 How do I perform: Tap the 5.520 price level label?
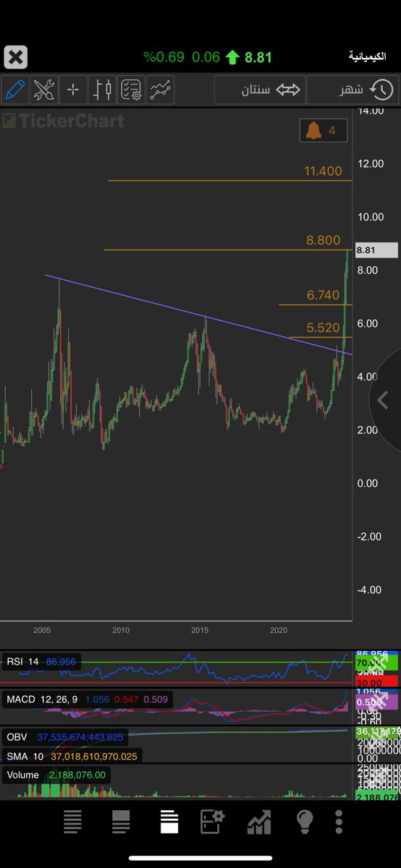click(x=323, y=328)
